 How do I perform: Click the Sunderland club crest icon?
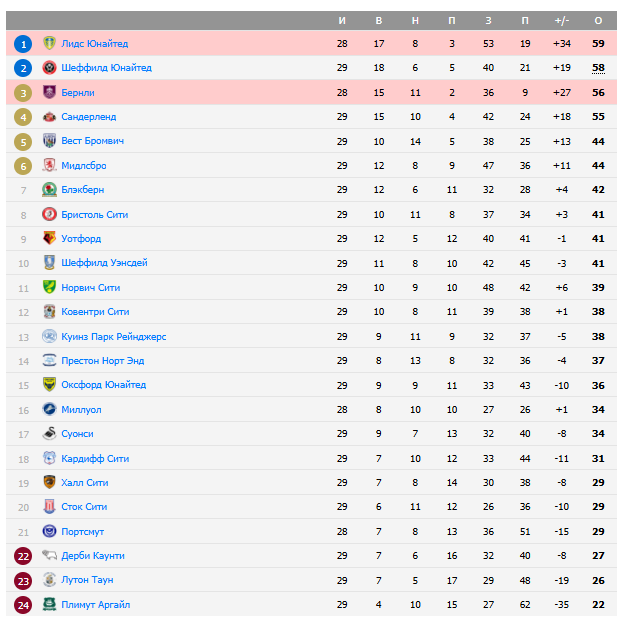[49, 117]
